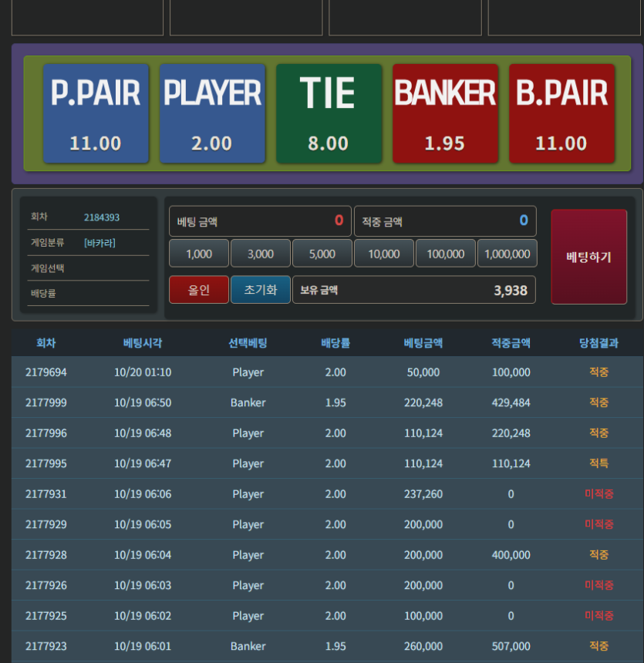644x663 pixels.
Task: Click the 1,000,000 chip button
Action: [507, 254]
